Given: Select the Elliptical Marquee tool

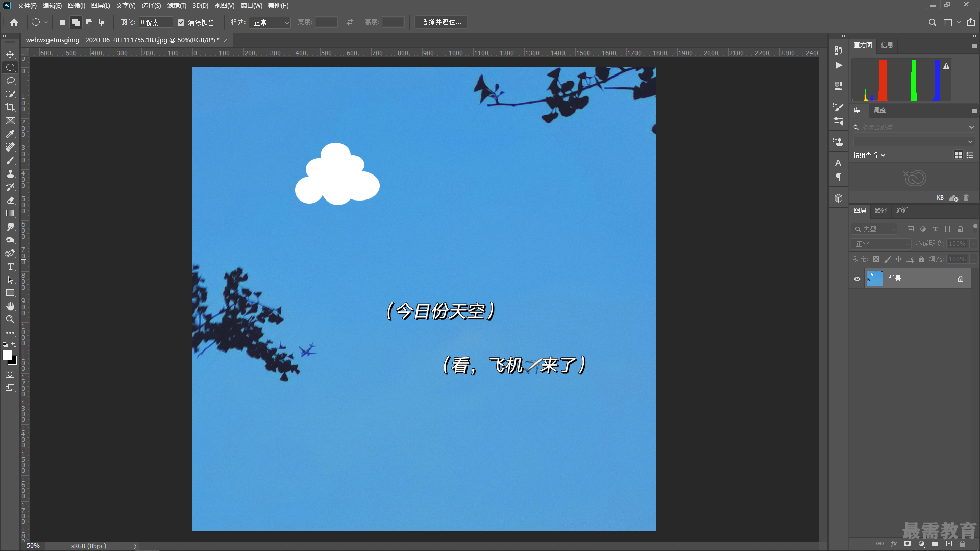Looking at the screenshot, I should [x=10, y=67].
